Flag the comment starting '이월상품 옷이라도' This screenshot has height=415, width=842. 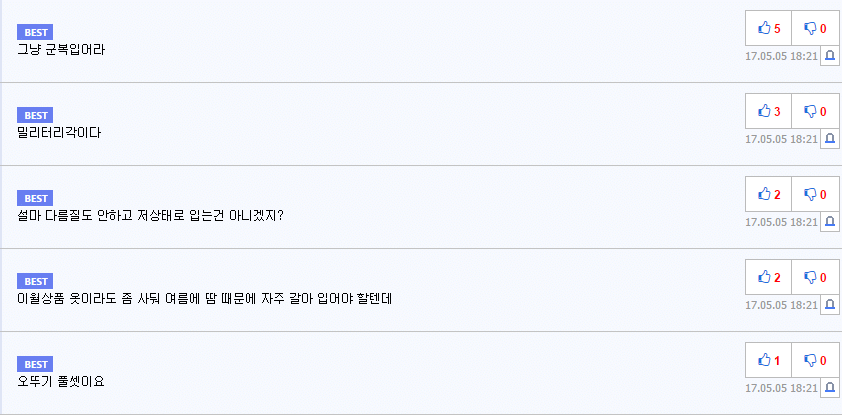click(829, 305)
